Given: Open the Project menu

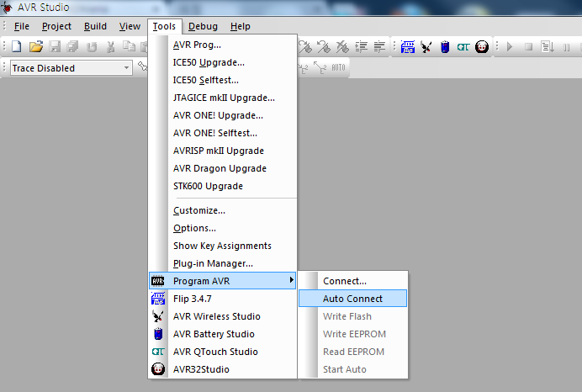Looking at the screenshot, I should [x=56, y=26].
